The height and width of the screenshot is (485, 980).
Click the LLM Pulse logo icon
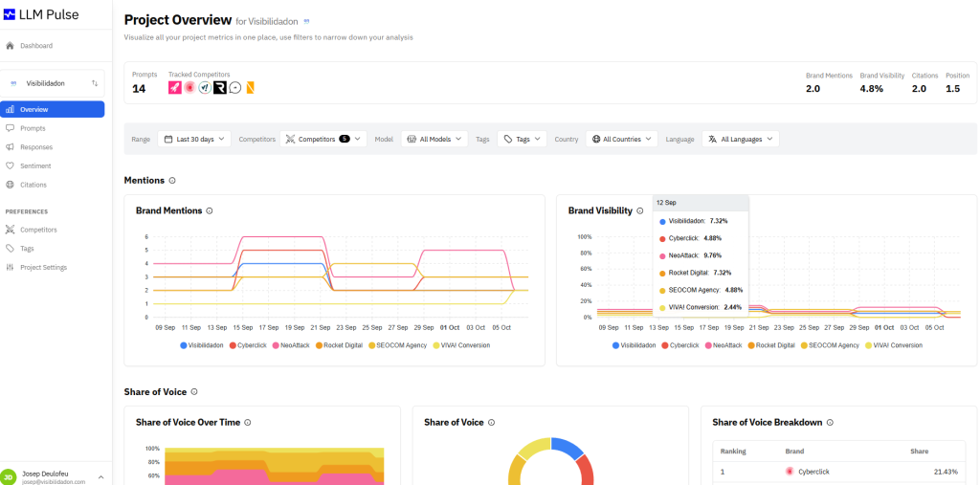click(11, 14)
